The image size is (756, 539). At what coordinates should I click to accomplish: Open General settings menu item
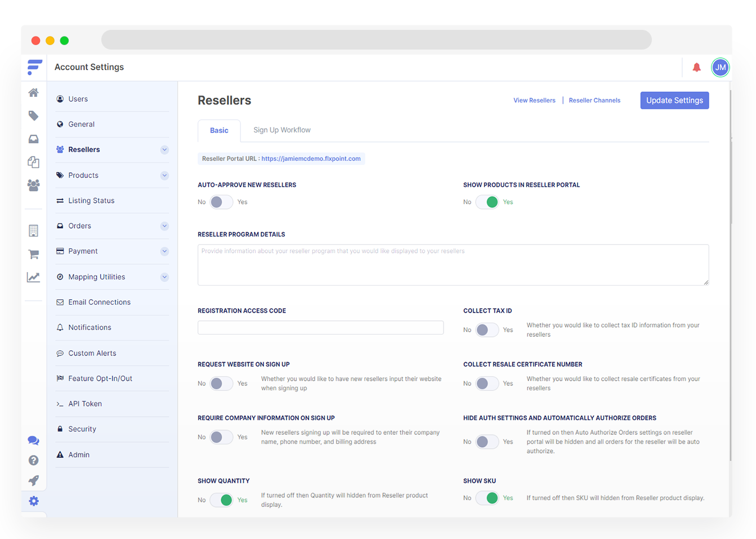click(113, 124)
